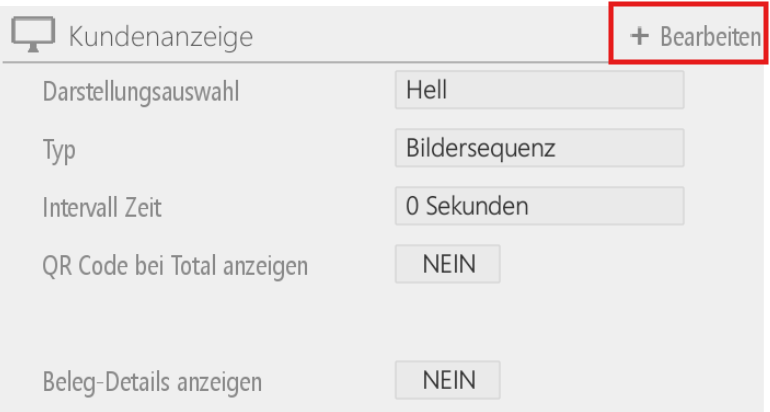
Task: Click the Intervall Zeit label
Action: [102, 207]
